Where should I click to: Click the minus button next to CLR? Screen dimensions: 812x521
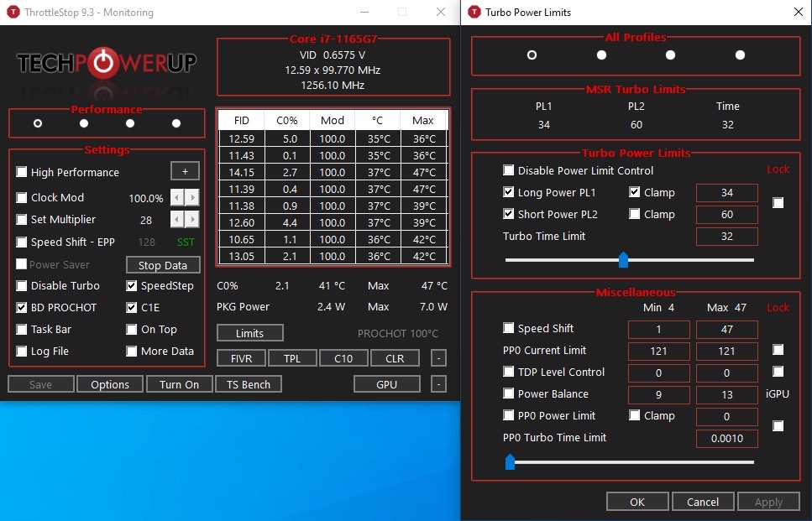(438, 358)
